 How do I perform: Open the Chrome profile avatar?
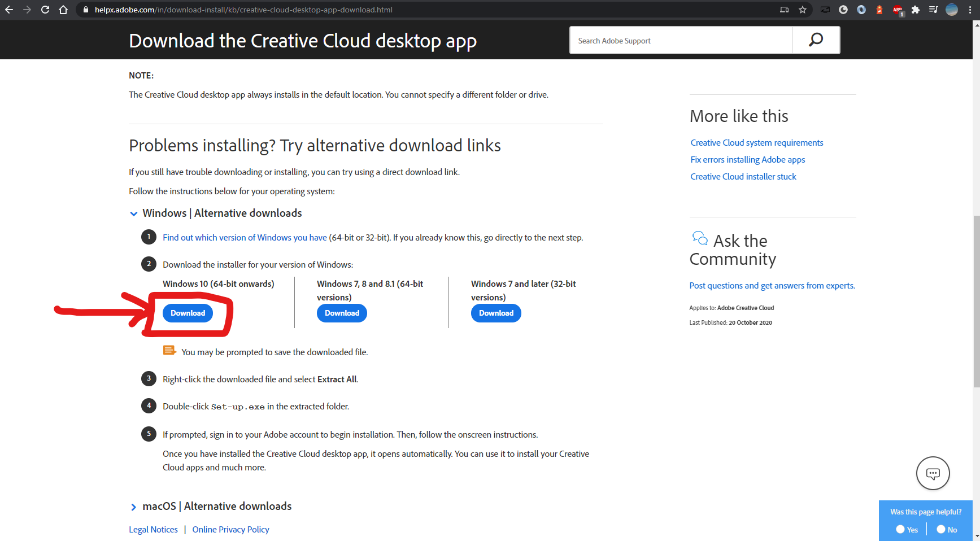pyautogui.click(x=952, y=10)
